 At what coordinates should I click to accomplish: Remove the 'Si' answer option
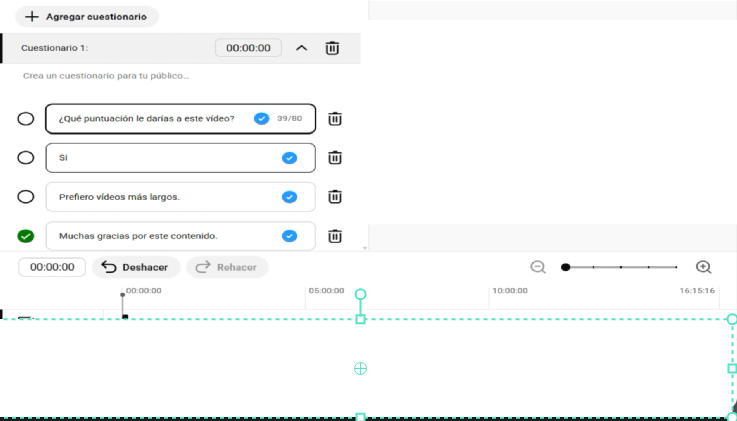[x=335, y=158]
